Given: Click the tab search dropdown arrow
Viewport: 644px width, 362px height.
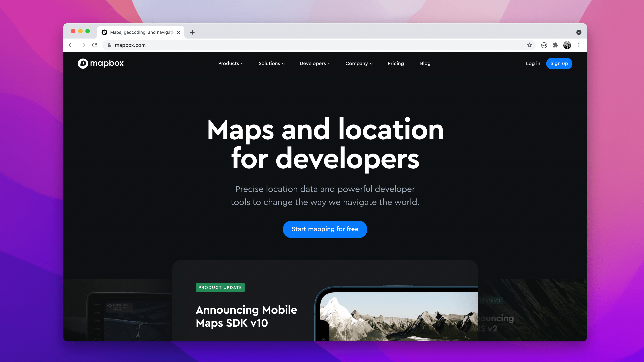Looking at the screenshot, I should pyautogui.click(x=579, y=32).
